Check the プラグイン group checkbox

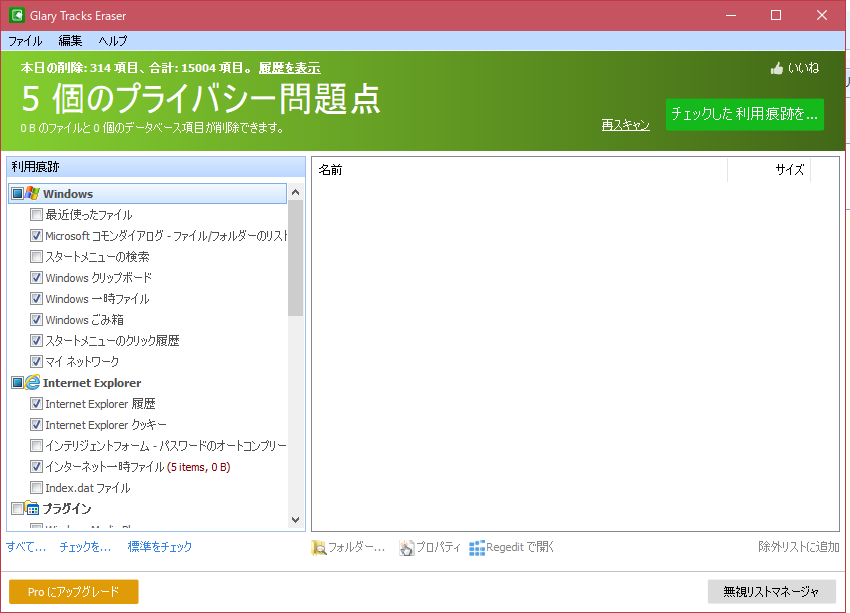[x=17, y=508]
